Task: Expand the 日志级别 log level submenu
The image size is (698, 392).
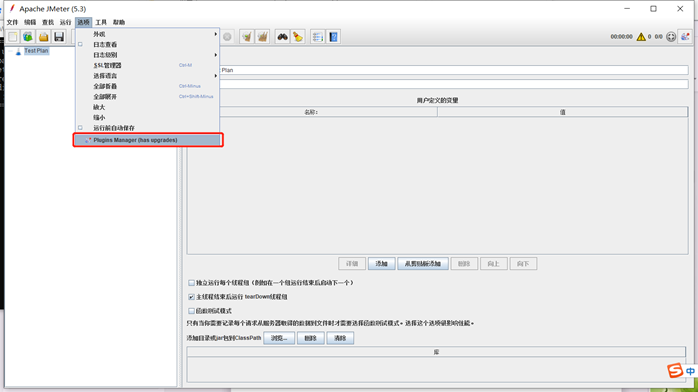Action: coord(147,55)
